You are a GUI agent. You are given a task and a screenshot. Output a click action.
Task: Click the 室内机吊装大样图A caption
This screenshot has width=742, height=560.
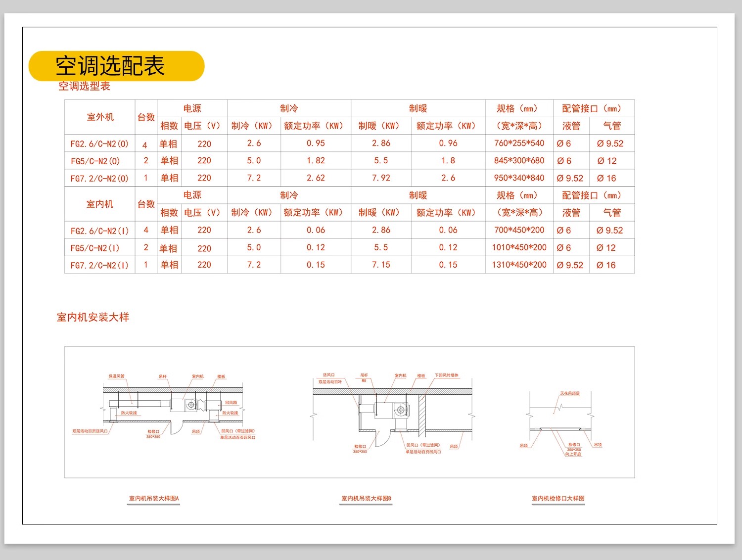tap(154, 499)
